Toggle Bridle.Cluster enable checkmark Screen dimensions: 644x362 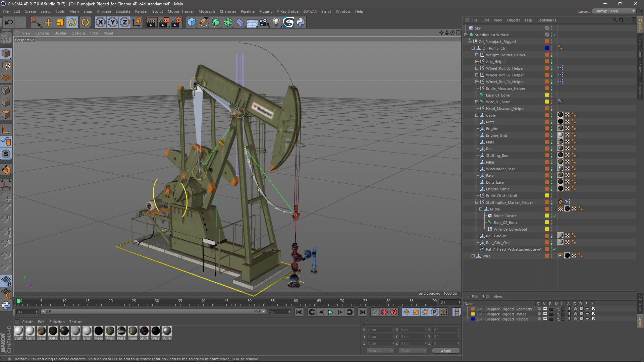(555, 216)
